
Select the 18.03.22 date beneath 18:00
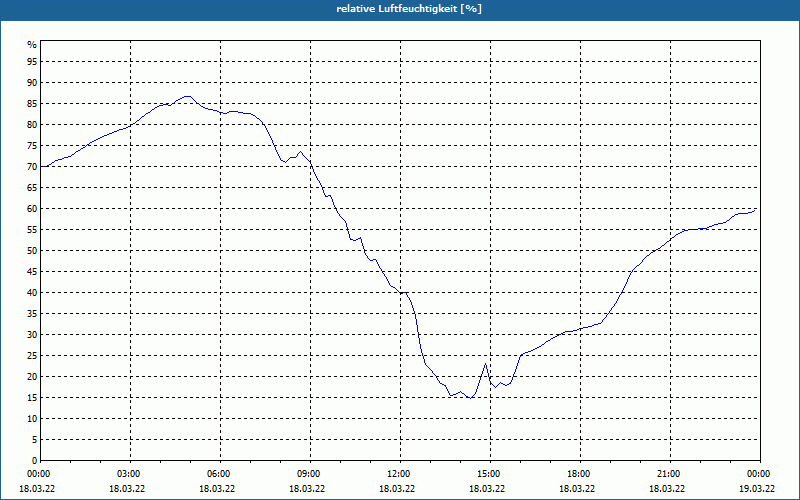[577, 489]
